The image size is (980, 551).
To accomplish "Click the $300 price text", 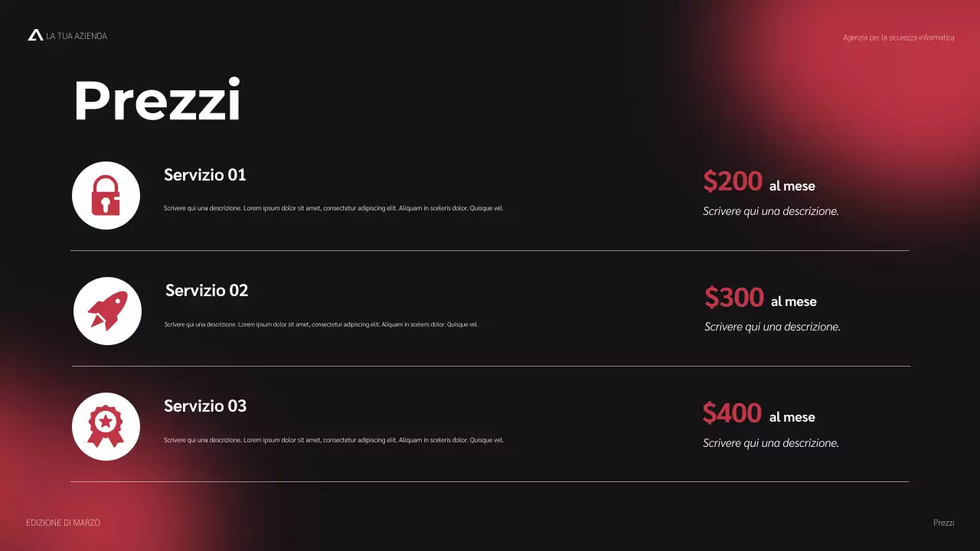I will [734, 298].
